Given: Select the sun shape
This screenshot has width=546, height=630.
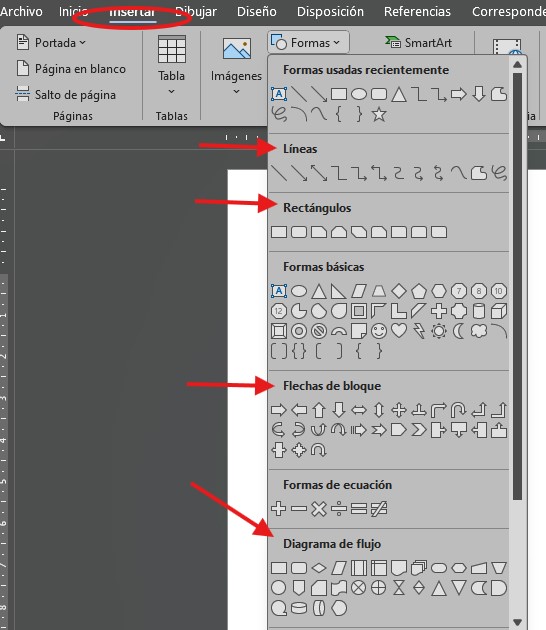Looking at the screenshot, I should [x=439, y=331].
